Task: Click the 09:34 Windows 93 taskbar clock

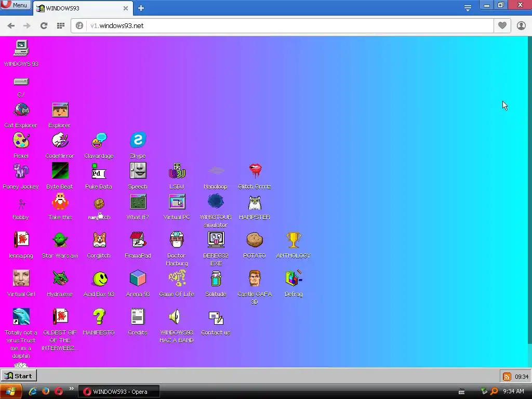Action: pyautogui.click(x=522, y=377)
